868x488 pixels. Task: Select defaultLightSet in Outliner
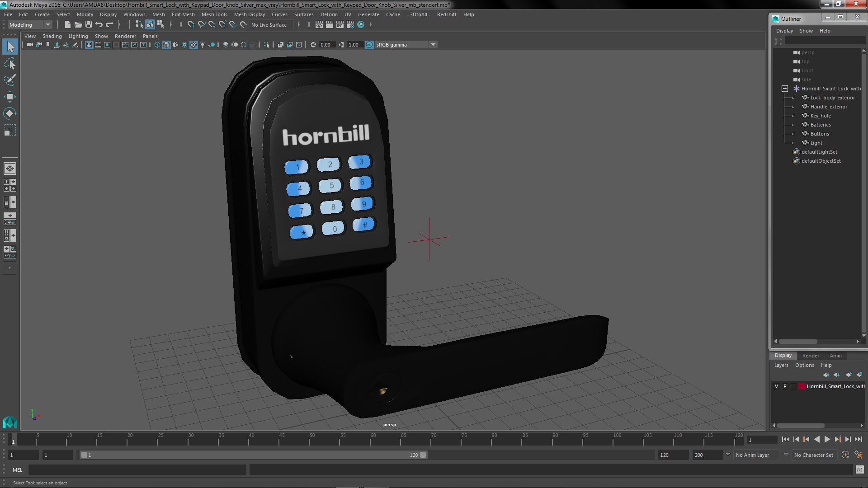[819, 152]
